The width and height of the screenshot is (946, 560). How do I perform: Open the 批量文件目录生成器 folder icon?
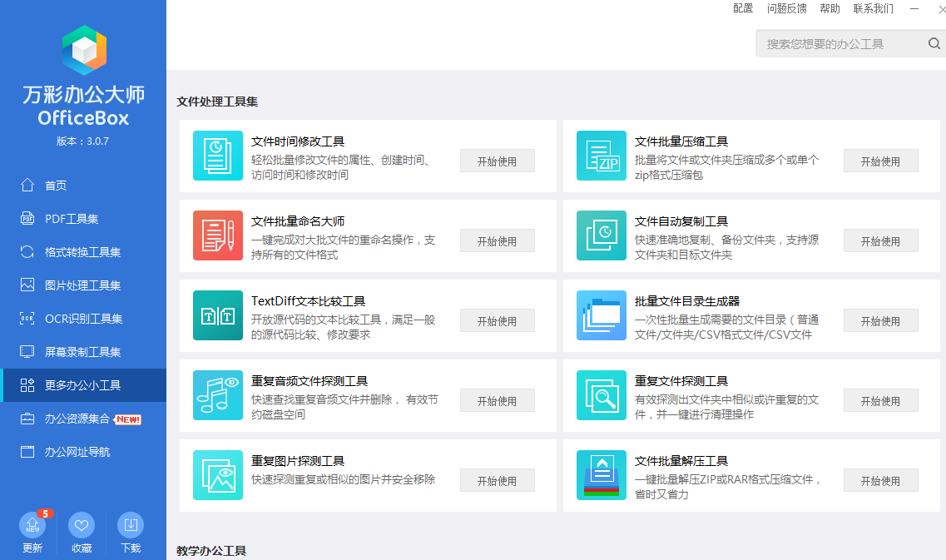coord(602,315)
